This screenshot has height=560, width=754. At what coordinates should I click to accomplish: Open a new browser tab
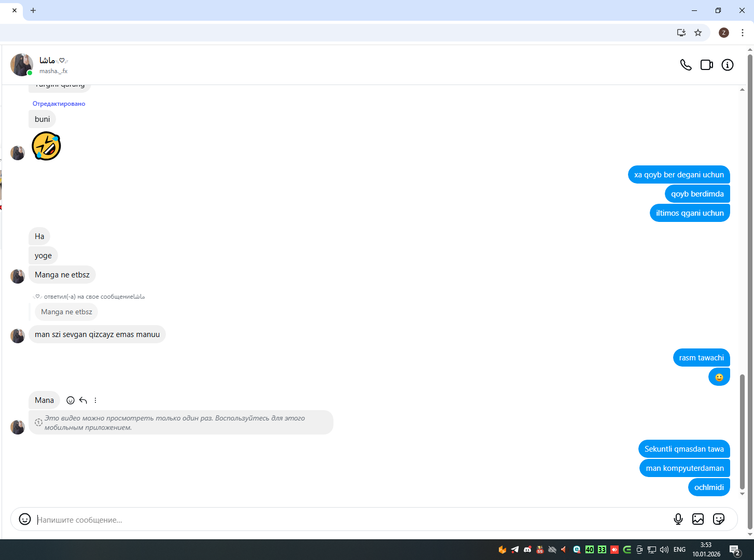click(x=33, y=10)
